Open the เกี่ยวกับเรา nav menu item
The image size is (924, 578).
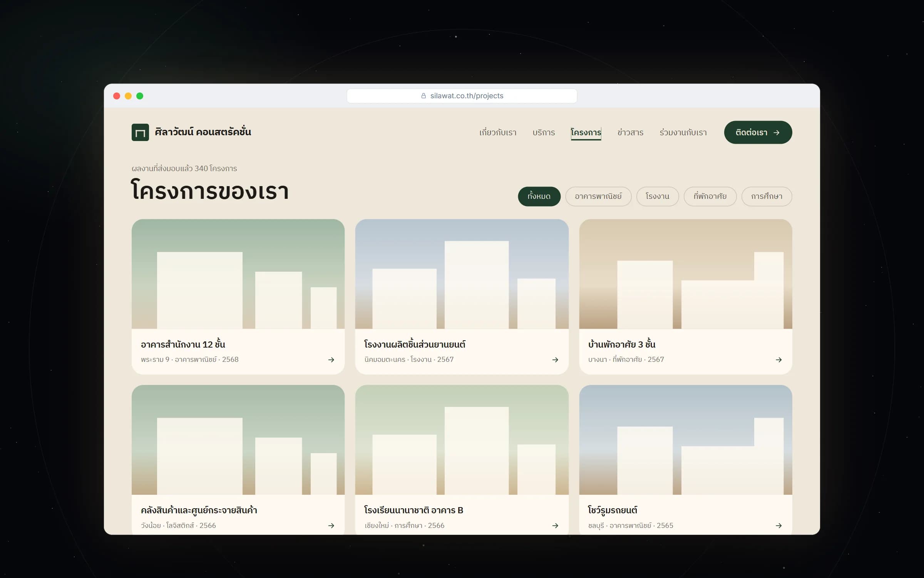(498, 133)
